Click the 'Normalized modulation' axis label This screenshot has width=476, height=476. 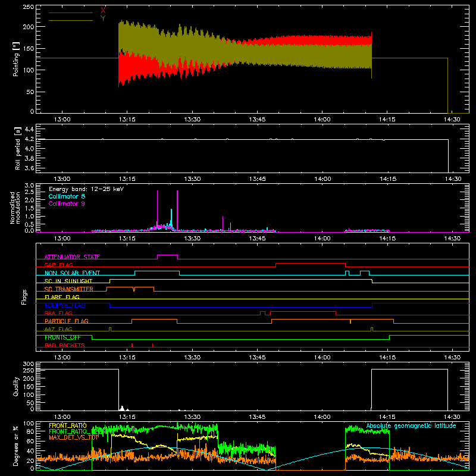coord(15,208)
